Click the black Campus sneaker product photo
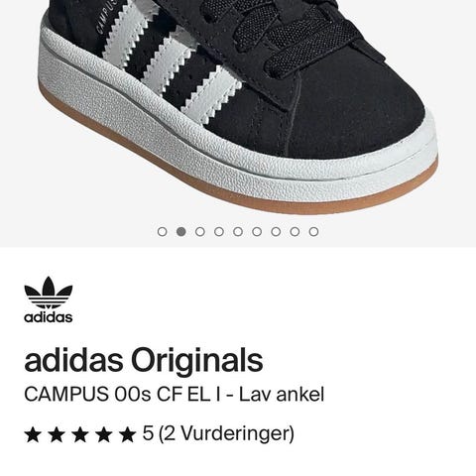 (238, 106)
